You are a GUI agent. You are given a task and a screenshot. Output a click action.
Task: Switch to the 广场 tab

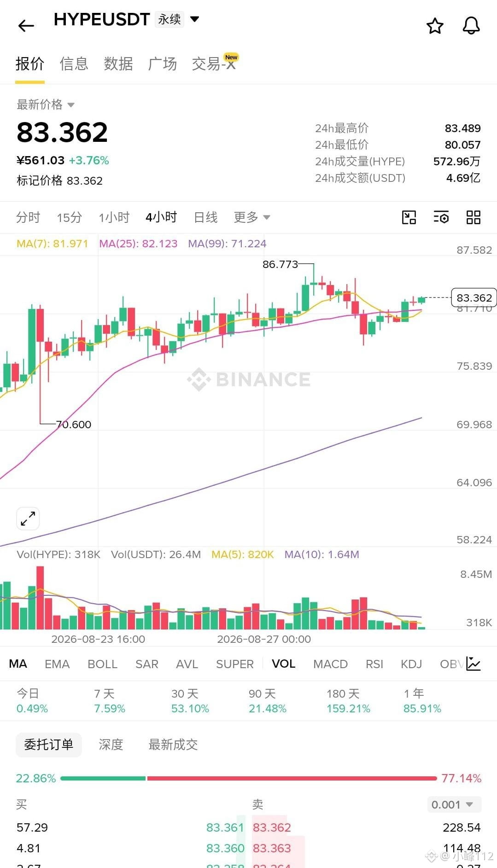tap(162, 64)
